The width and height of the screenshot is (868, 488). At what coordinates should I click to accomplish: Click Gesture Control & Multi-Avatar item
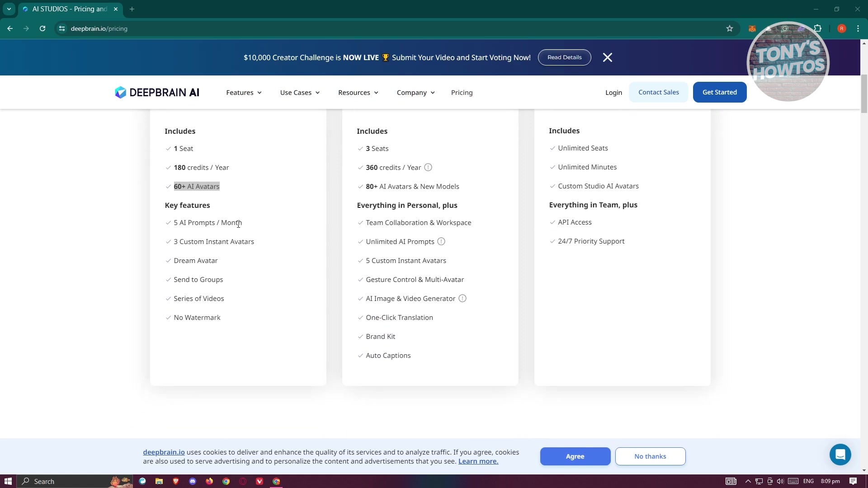[x=415, y=280]
